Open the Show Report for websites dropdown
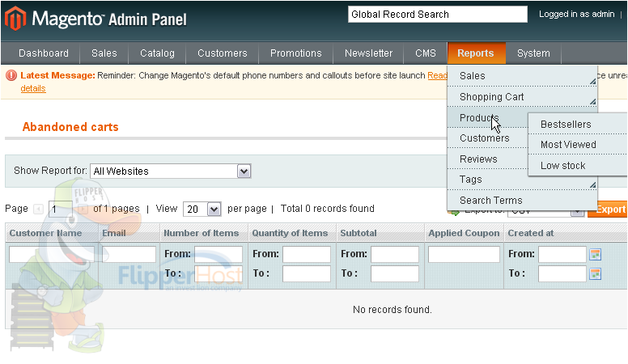 (x=171, y=171)
